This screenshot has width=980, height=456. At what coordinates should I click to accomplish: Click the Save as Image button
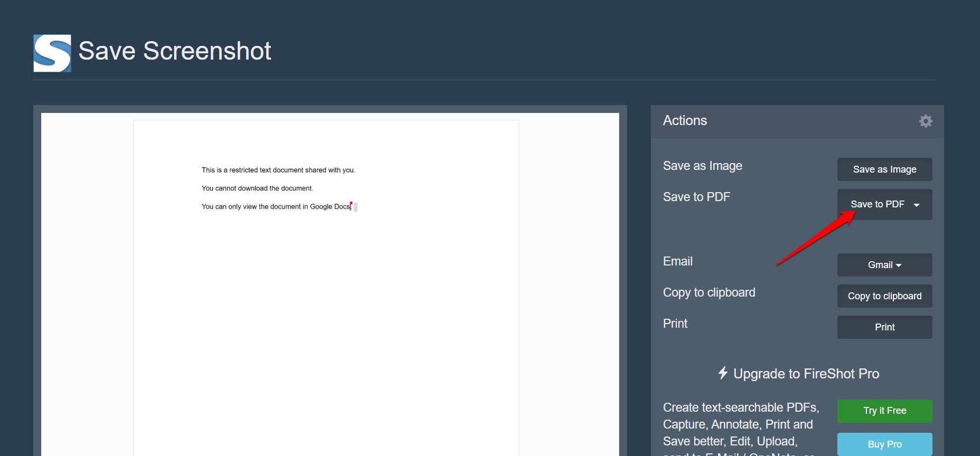[884, 169]
